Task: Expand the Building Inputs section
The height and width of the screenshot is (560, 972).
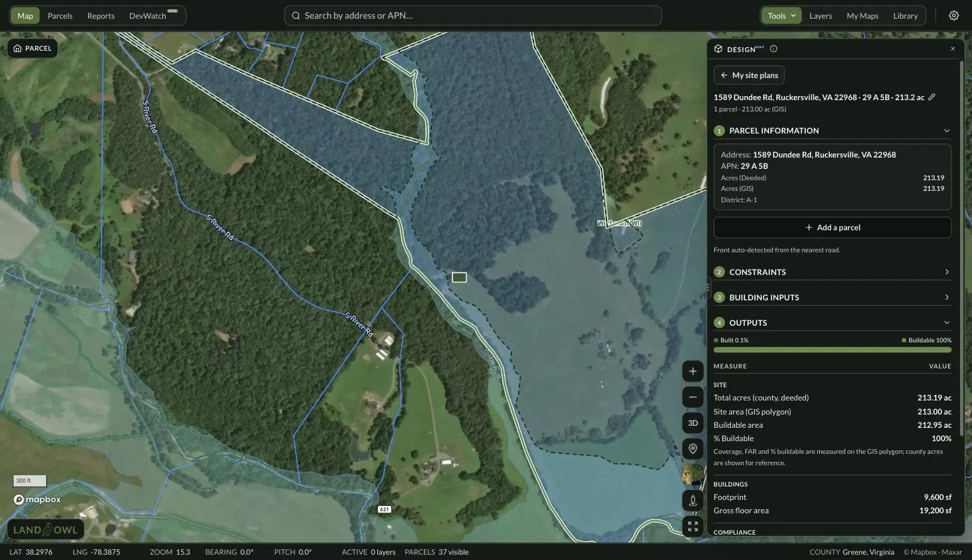Action: point(832,297)
